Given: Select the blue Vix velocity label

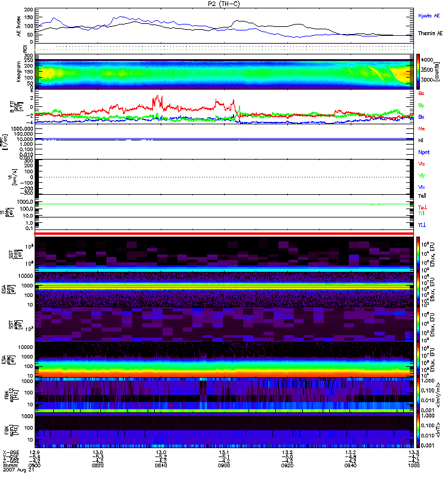Looking at the screenshot, I should (422, 187).
